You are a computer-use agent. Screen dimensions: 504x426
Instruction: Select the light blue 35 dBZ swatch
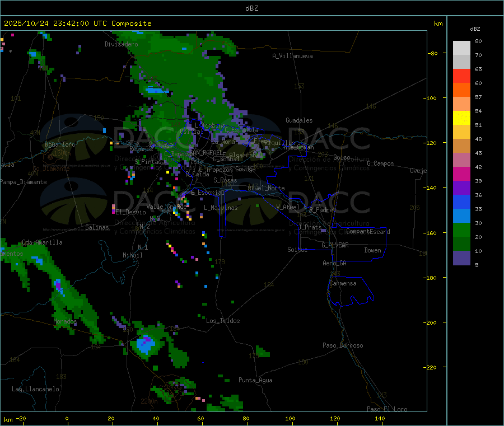[461, 216]
